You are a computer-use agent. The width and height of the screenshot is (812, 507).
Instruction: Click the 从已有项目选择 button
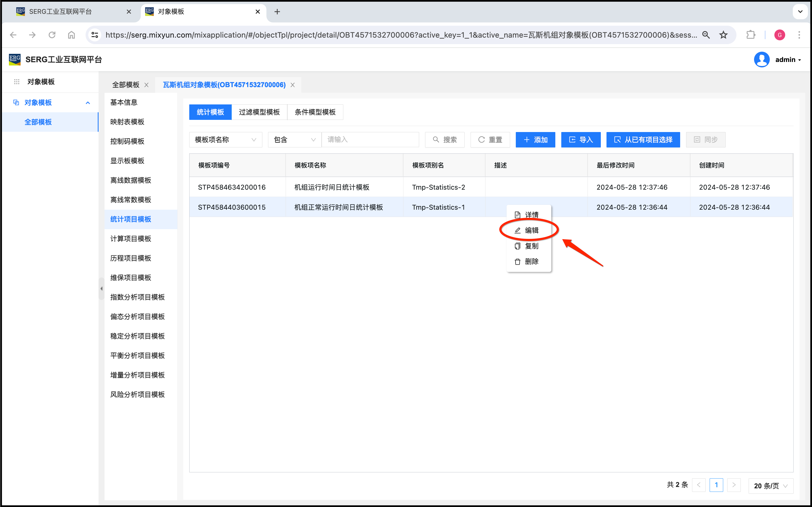coord(643,140)
